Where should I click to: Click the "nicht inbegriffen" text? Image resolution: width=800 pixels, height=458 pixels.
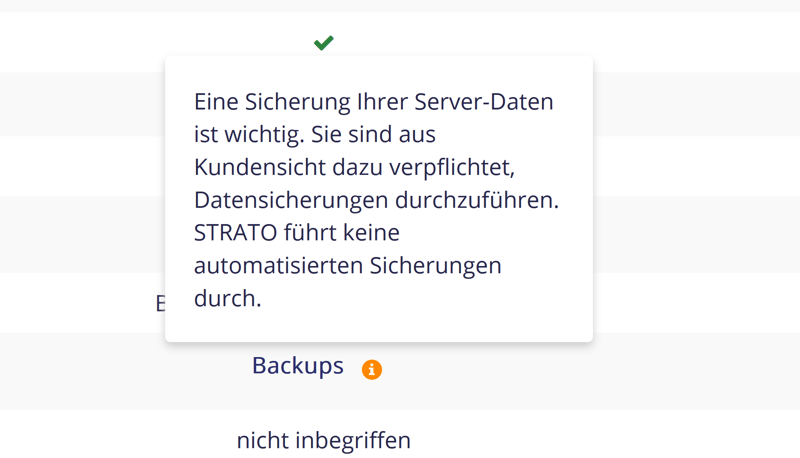[x=324, y=440]
